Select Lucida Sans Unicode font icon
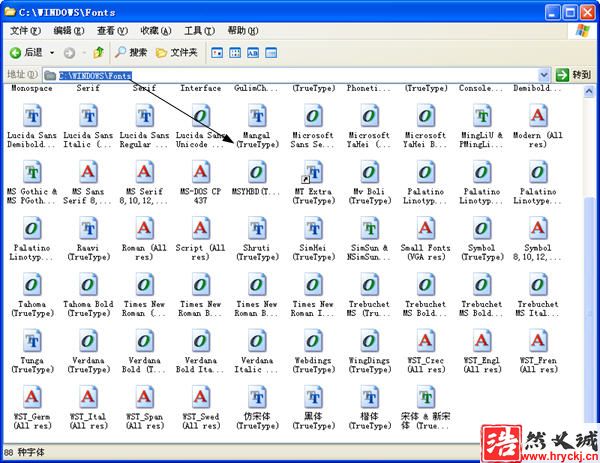The height and width of the screenshot is (463, 600). pyautogui.click(x=201, y=116)
